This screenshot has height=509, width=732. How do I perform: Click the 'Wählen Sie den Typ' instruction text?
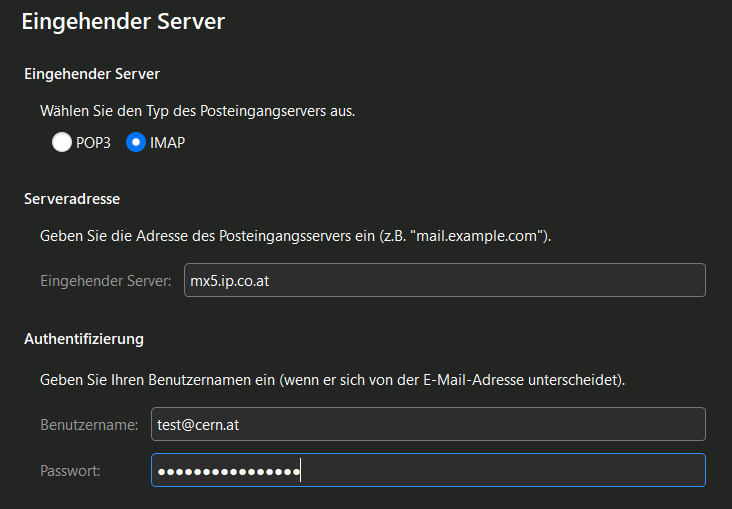197,110
